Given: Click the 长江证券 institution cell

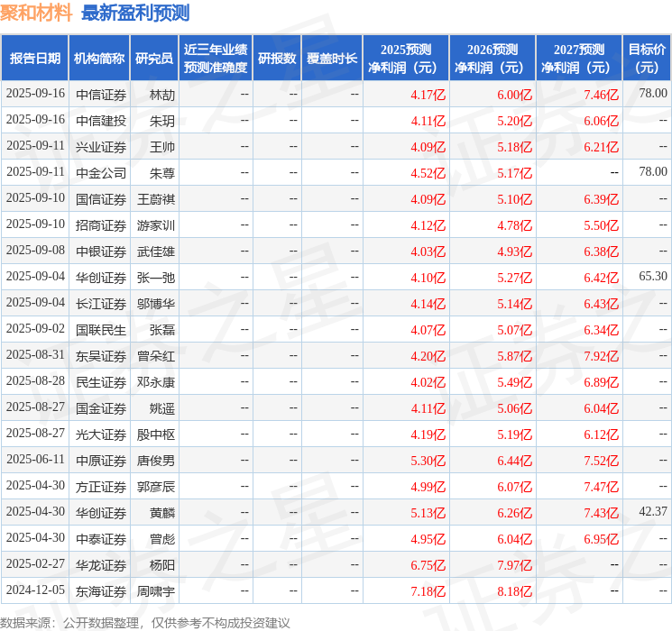Looking at the screenshot, I should click(x=101, y=304).
